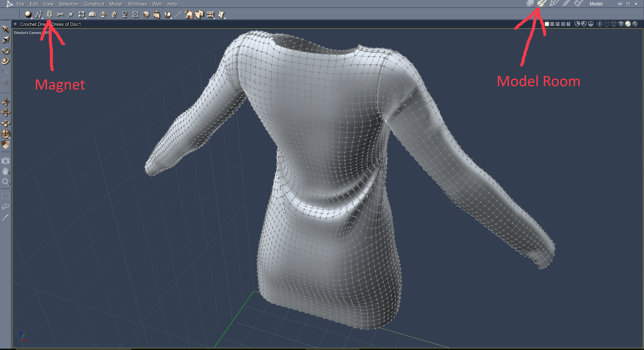
Task: Click the curved sweep tool icon
Action: (x=114, y=14)
